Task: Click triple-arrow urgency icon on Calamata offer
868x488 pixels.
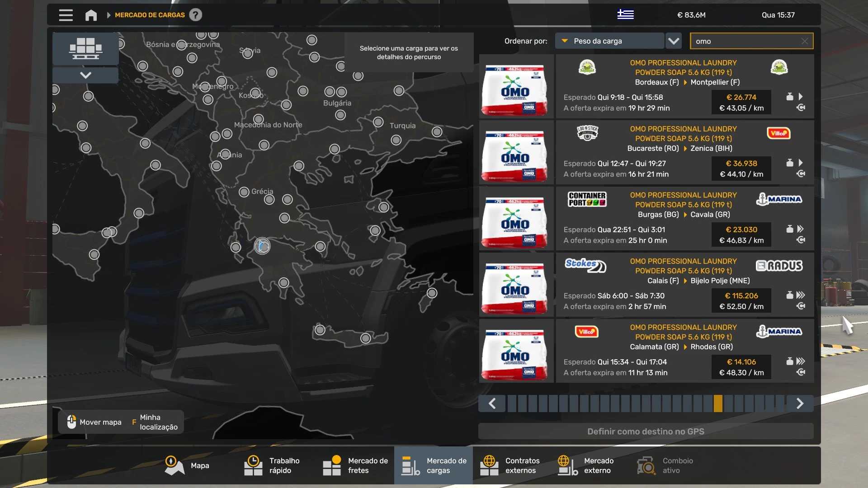Action: click(801, 361)
